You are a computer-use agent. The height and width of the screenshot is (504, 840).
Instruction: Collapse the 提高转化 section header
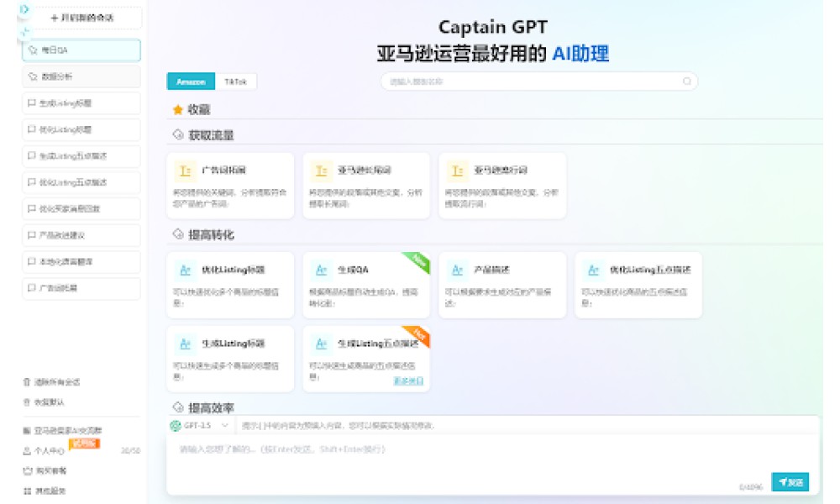pos(203,234)
